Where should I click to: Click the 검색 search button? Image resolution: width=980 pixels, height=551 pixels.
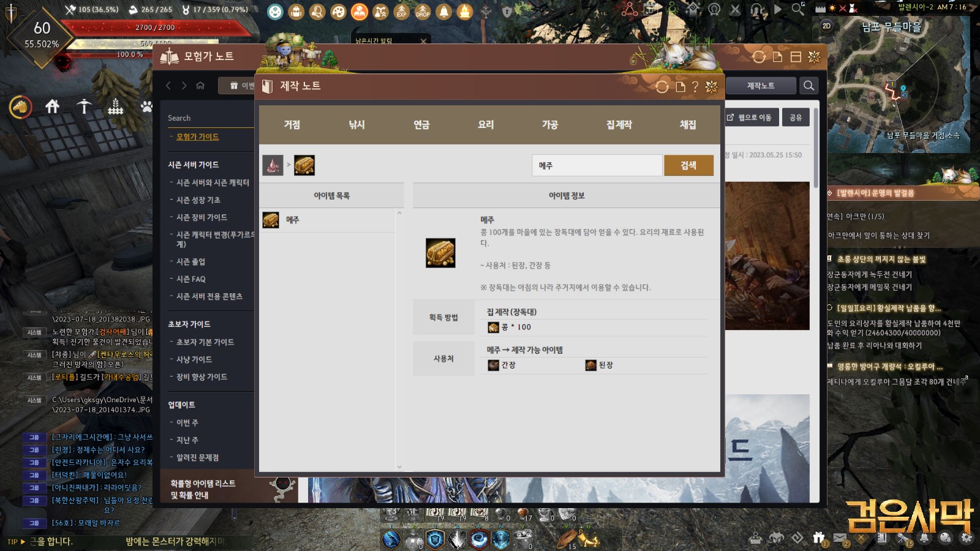[688, 165]
